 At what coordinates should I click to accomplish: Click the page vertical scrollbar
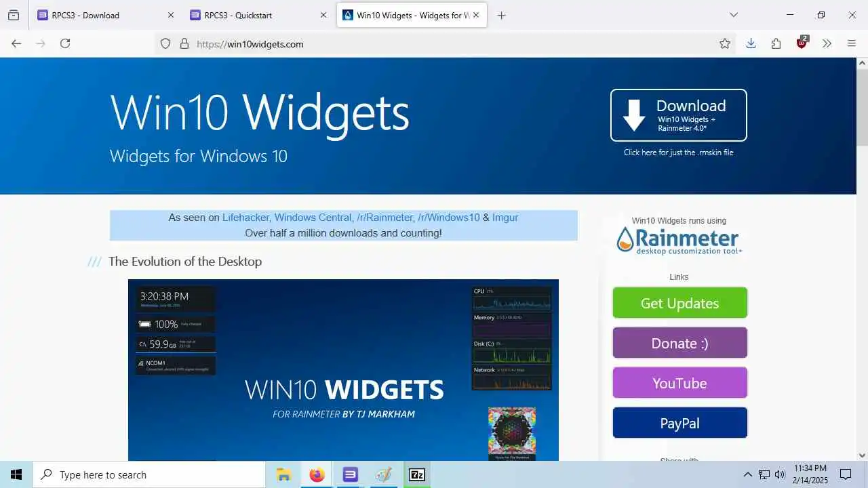(862, 259)
